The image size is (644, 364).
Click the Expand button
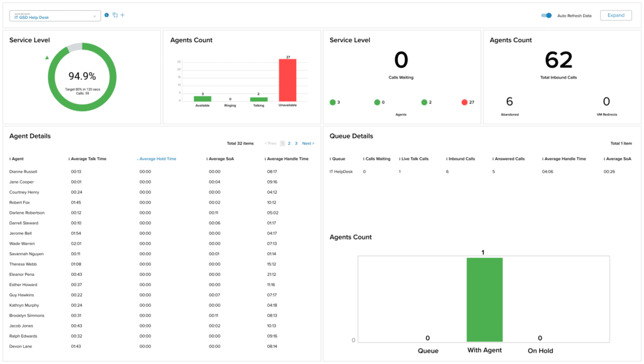click(616, 15)
